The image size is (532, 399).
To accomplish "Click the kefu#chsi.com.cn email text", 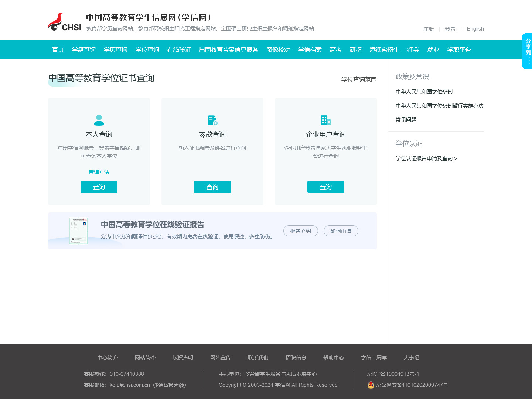I will click(x=130, y=385).
